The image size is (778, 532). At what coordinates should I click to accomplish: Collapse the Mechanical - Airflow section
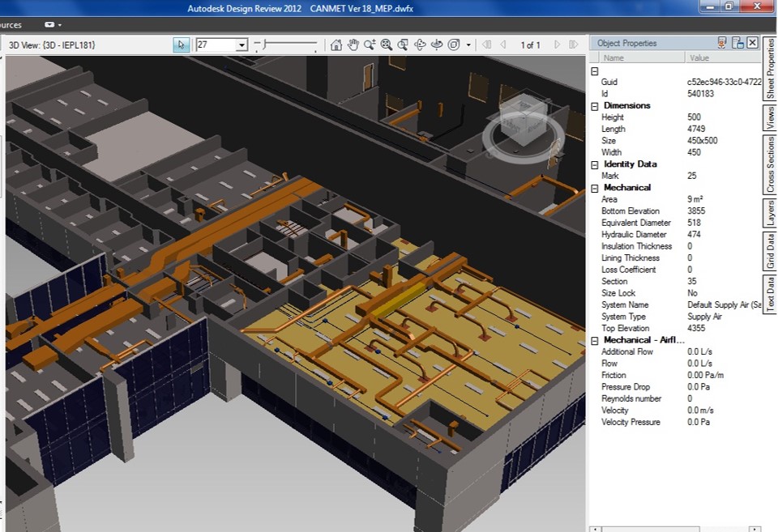(594, 341)
